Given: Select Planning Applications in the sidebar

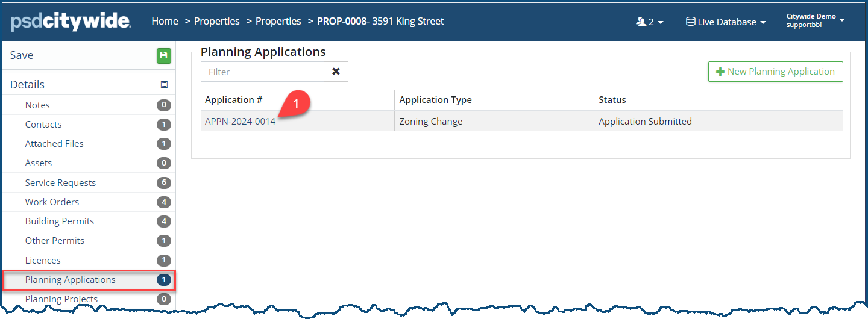Looking at the screenshot, I should (x=89, y=280).
